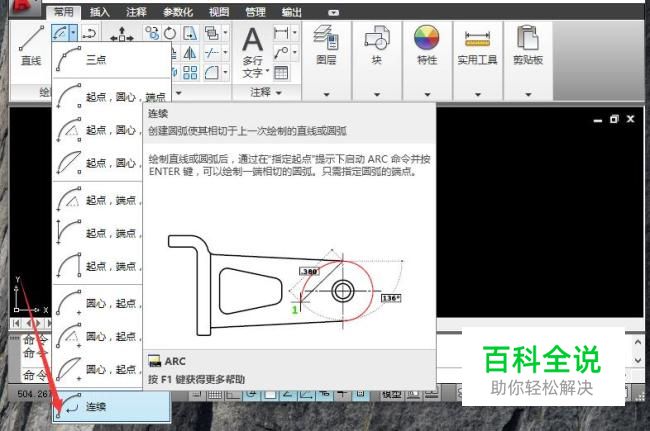
Task: Select the Trim tool icon
Action: [212, 53]
